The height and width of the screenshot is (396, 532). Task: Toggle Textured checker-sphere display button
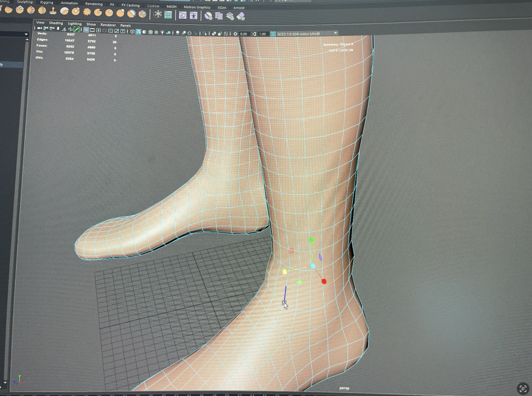pyautogui.click(x=156, y=32)
